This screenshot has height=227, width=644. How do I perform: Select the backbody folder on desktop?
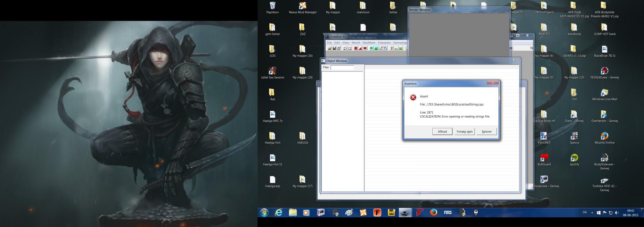574,30
